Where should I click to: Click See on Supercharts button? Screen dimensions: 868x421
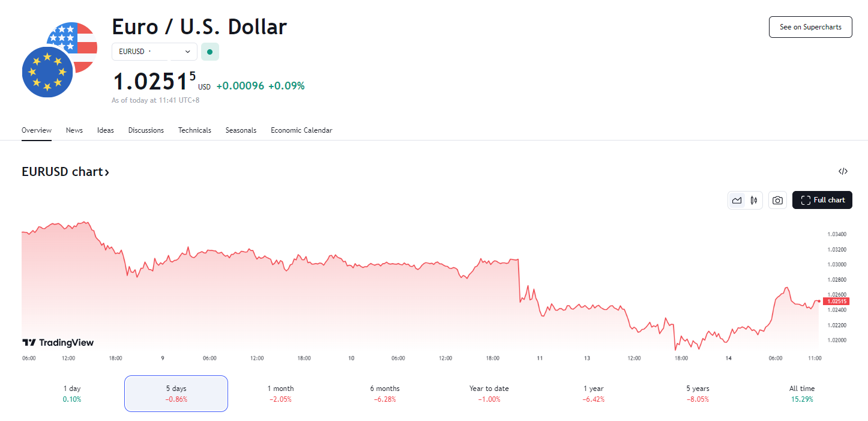(810, 27)
